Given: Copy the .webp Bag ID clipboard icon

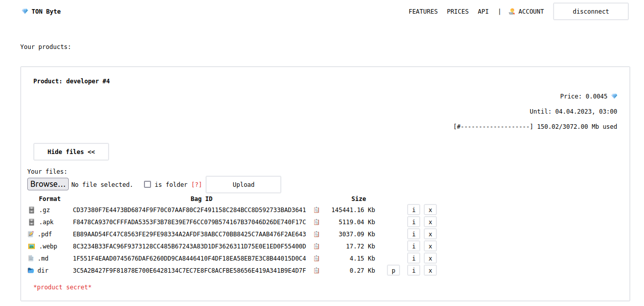Looking at the screenshot, I should (x=317, y=246).
